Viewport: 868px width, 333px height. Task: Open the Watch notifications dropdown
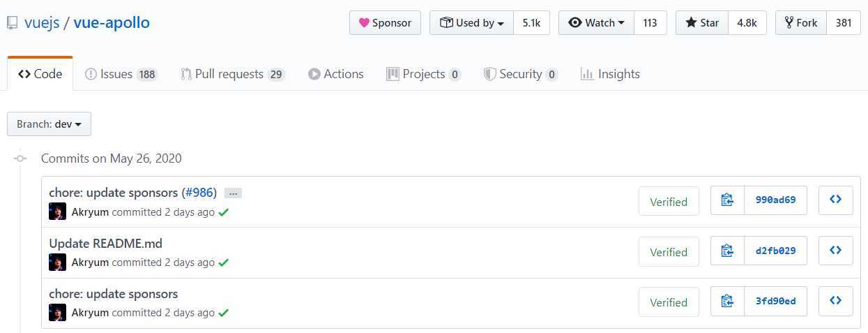click(596, 22)
